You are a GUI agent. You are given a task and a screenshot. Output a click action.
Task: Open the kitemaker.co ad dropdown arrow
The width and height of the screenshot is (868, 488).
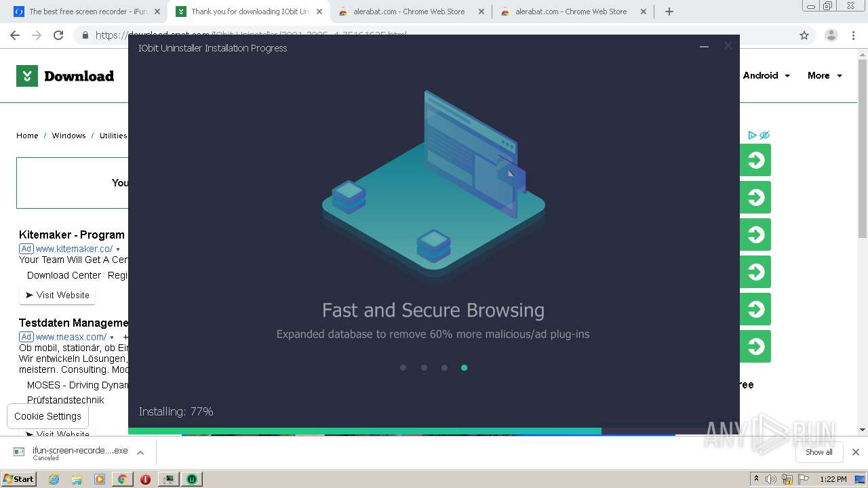(x=117, y=249)
